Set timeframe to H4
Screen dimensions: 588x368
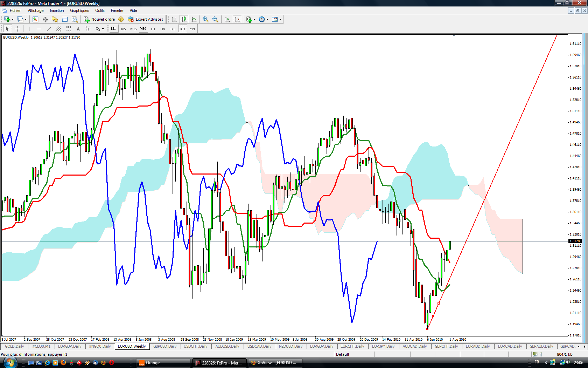tap(162, 29)
